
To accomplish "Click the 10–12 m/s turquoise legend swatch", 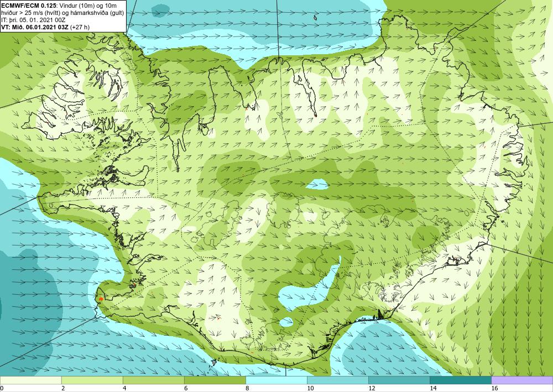I will [338, 380].
